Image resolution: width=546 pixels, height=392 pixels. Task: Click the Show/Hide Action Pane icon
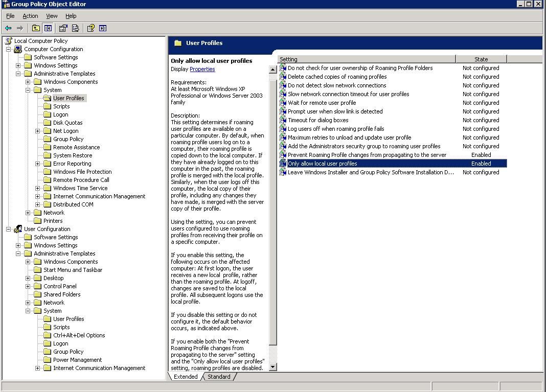tap(103, 28)
